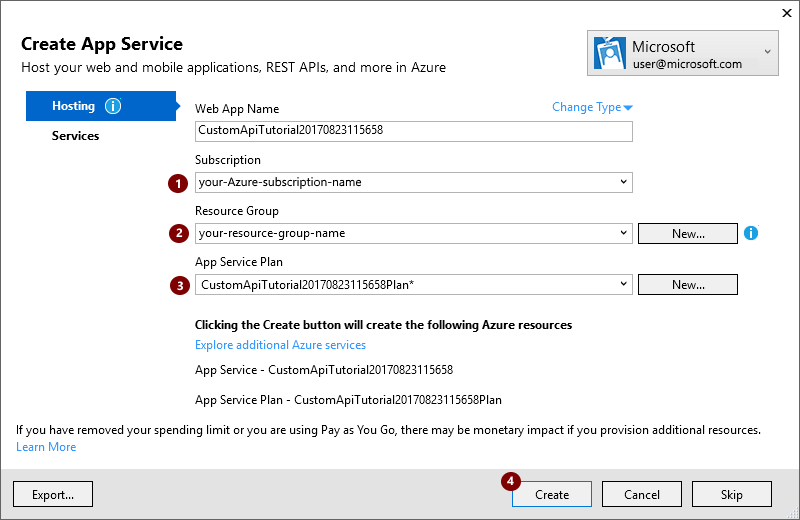Screen dimensions: 800x520
Task: Click the Skip button
Action: (x=731, y=494)
